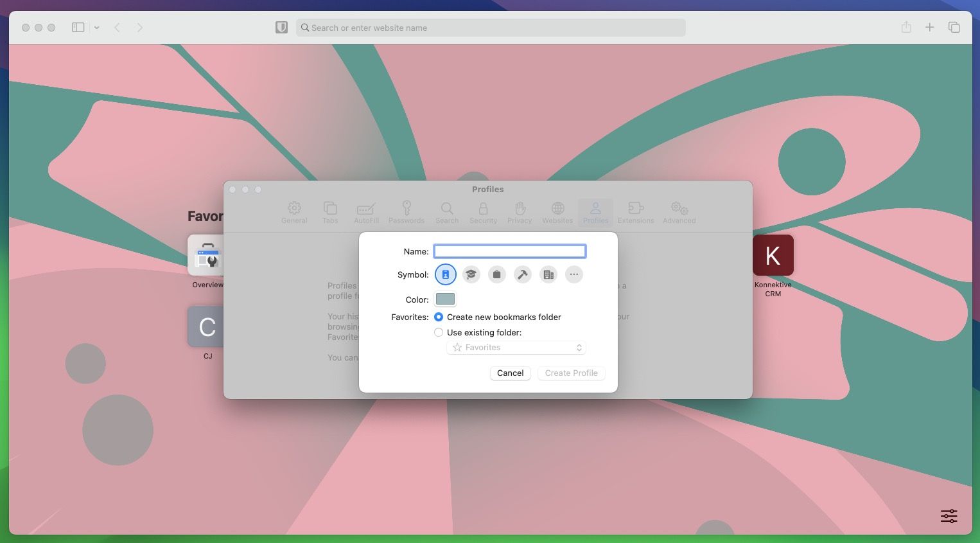This screenshot has width=980, height=543.
Task: Select the Create new bookmarks folder option
Action: (439, 317)
